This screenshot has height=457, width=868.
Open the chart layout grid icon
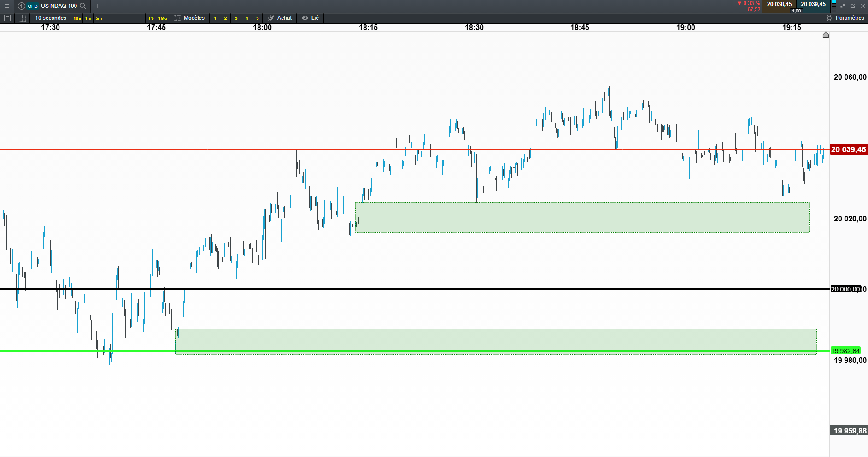22,18
